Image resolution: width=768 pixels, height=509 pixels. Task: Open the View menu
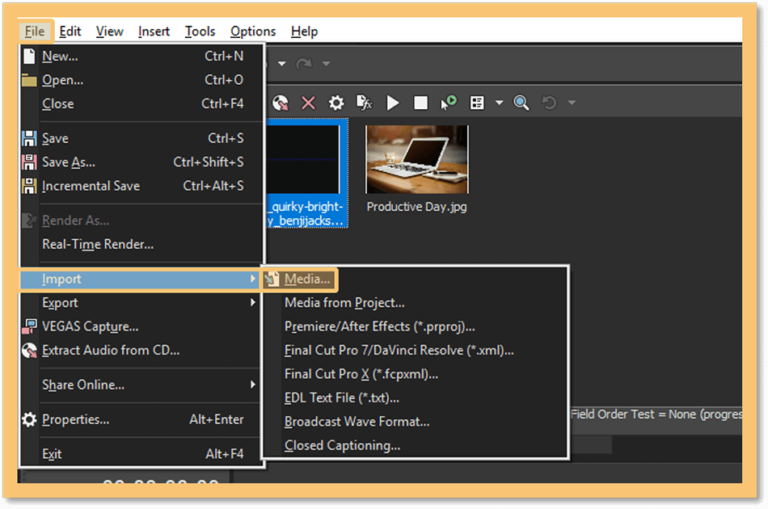[109, 31]
